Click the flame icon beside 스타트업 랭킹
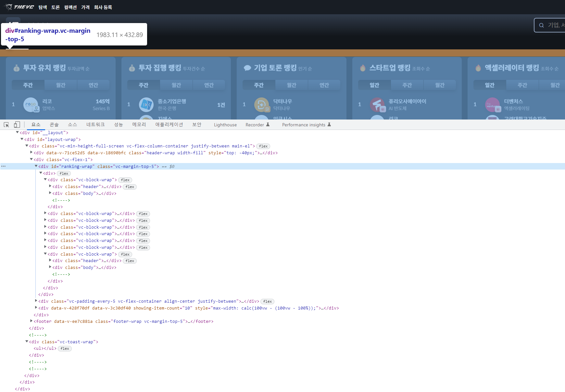565x392 pixels. 363,68
